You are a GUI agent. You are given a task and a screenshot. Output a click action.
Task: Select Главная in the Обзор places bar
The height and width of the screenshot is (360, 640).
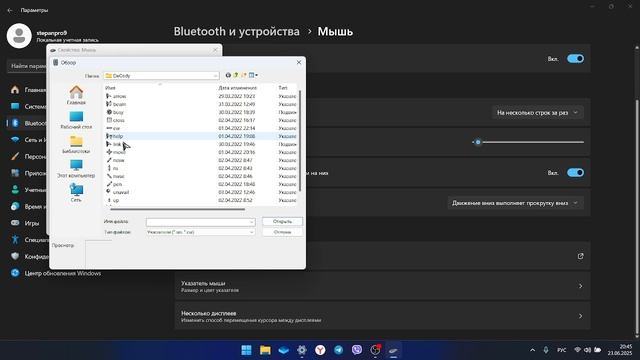(76, 95)
